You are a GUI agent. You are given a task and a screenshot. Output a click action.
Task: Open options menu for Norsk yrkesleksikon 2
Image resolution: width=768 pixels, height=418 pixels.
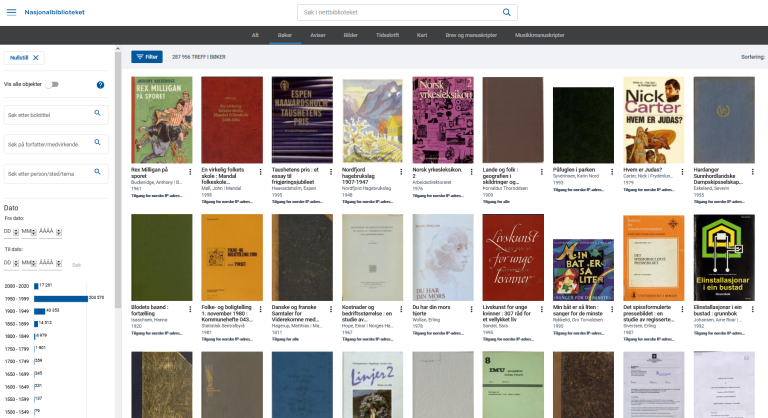pos(471,172)
